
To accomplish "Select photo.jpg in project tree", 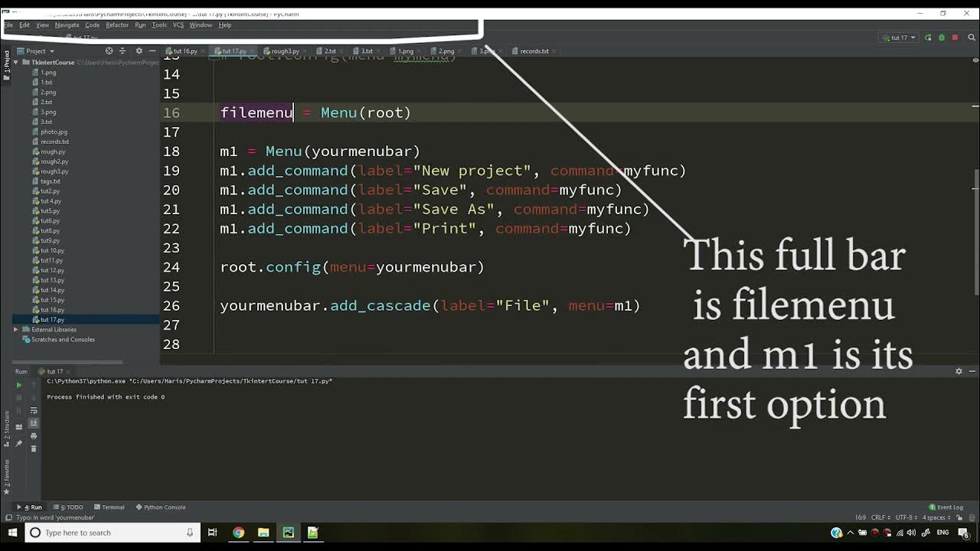I will (x=54, y=132).
